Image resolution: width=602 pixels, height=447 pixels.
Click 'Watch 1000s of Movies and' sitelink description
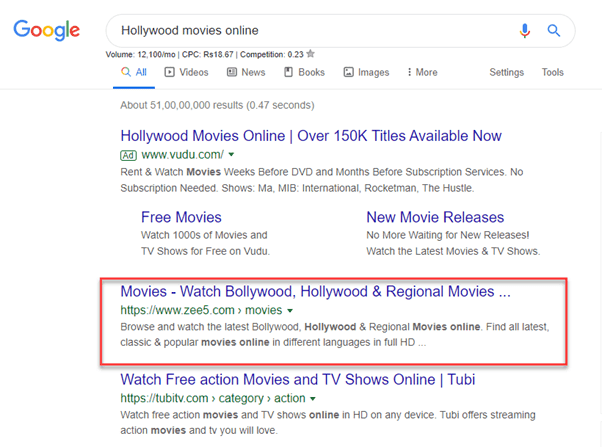(x=204, y=235)
